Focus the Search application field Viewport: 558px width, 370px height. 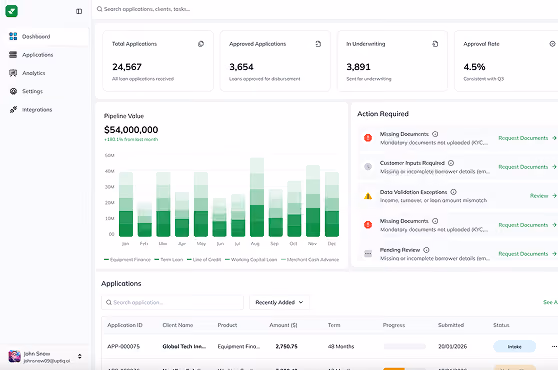[173, 302]
